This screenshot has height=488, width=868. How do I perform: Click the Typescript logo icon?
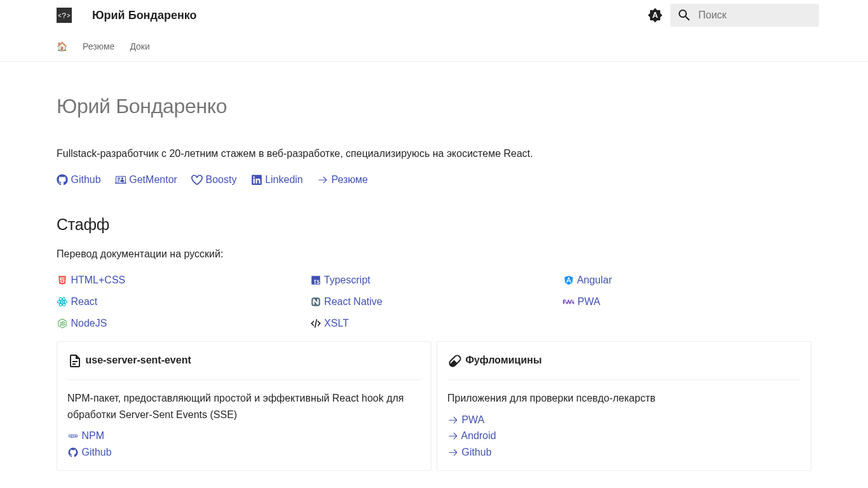316,280
